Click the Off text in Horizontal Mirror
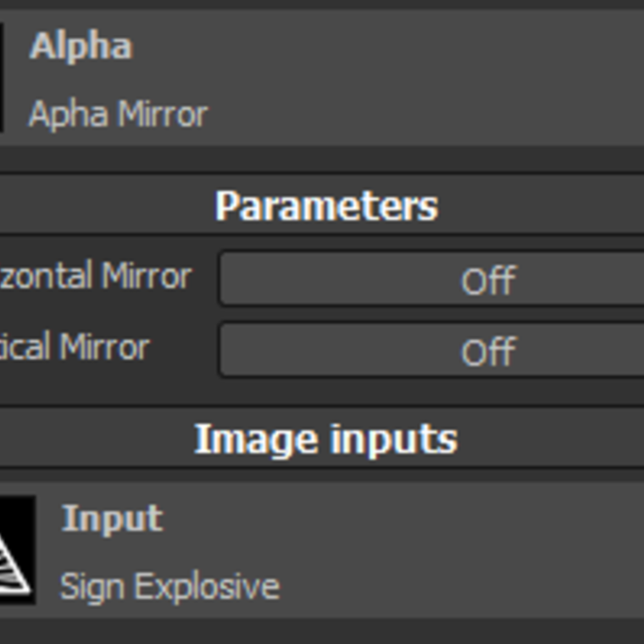 [x=488, y=281]
